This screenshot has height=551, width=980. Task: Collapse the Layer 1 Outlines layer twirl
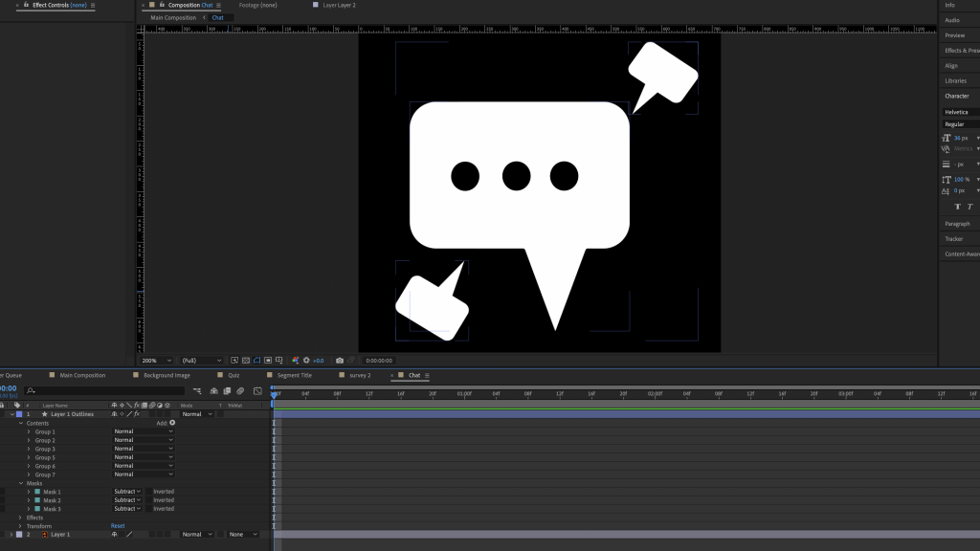[x=11, y=414]
